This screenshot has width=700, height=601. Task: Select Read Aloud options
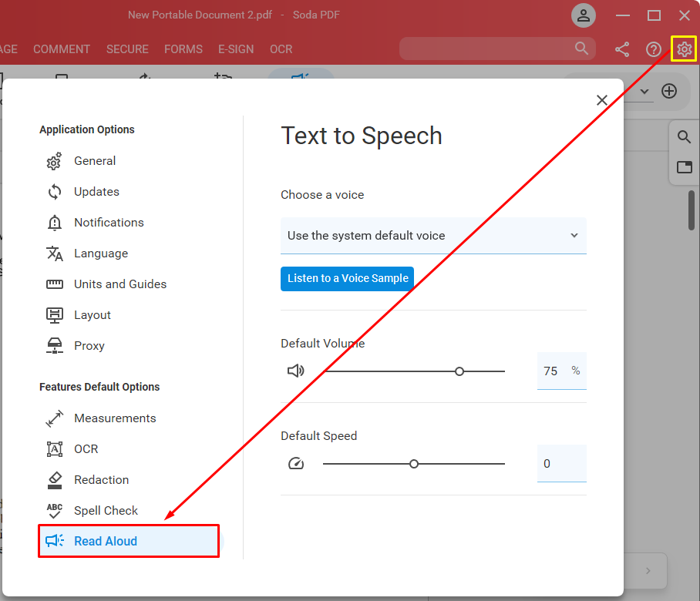tap(129, 541)
